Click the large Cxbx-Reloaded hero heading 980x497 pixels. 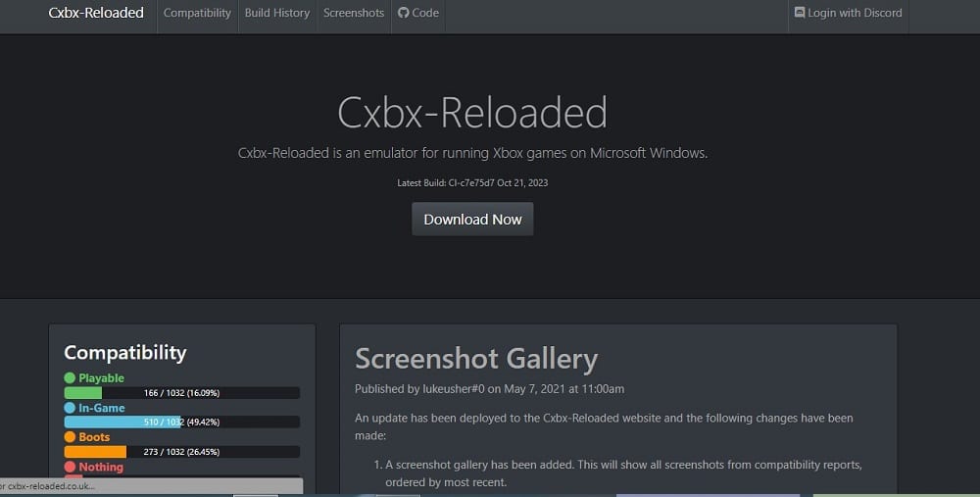472,113
